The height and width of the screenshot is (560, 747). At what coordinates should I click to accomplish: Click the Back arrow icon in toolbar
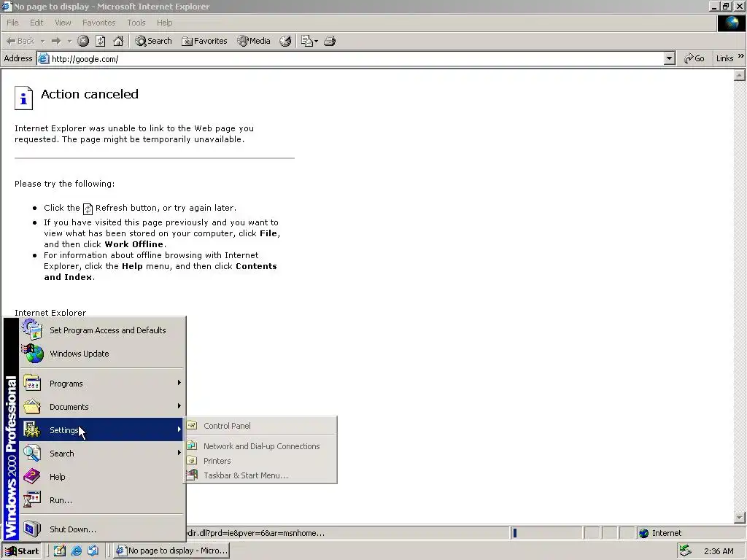(10, 41)
